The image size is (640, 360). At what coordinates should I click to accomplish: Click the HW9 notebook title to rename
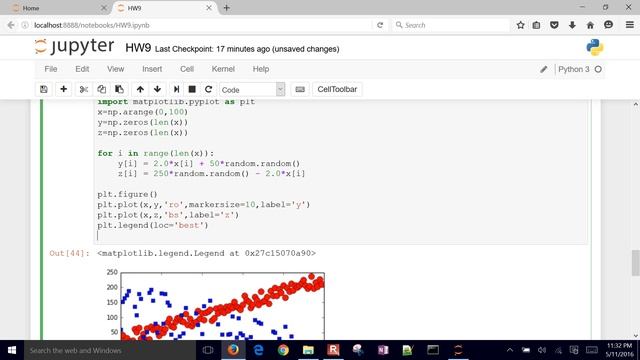click(138, 48)
